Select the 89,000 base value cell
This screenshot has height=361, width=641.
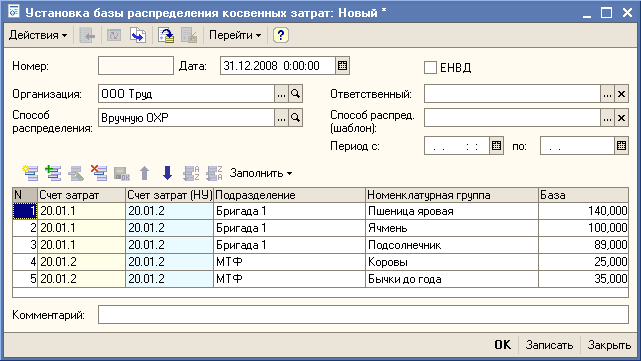583,245
